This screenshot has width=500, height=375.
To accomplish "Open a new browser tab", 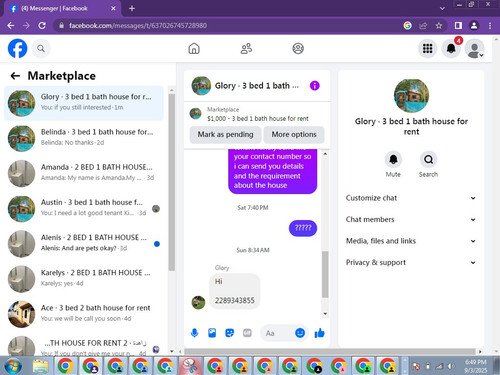I will [132, 8].
